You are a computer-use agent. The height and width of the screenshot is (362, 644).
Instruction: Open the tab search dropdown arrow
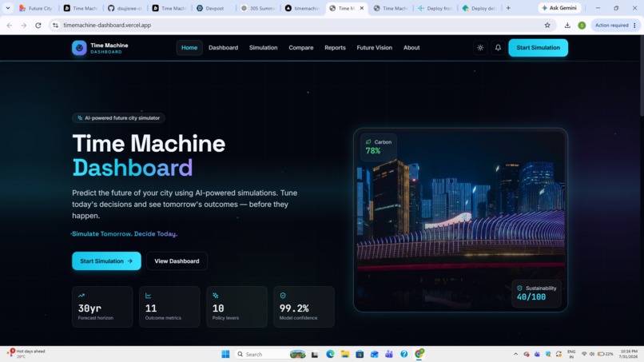[8, 8]
